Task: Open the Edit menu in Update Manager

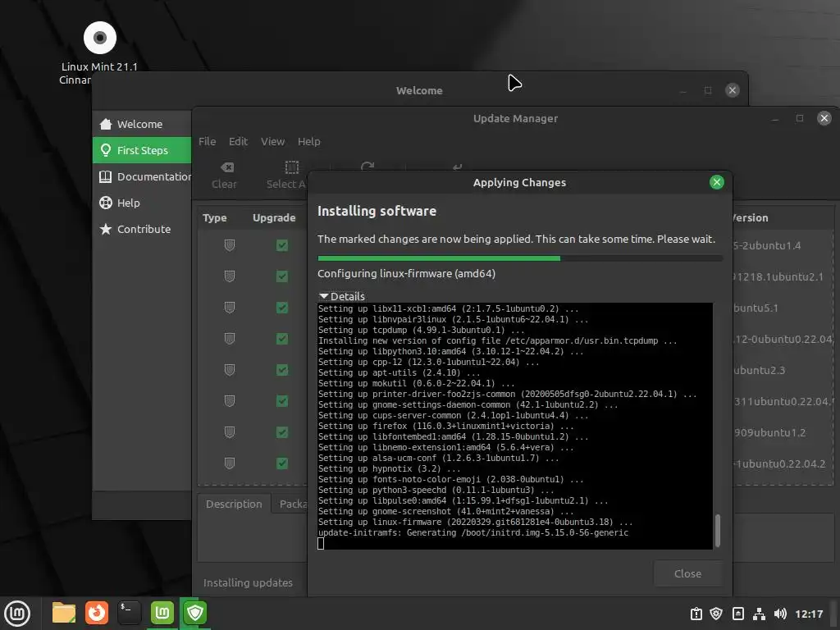Action: (x=238, y=141)
